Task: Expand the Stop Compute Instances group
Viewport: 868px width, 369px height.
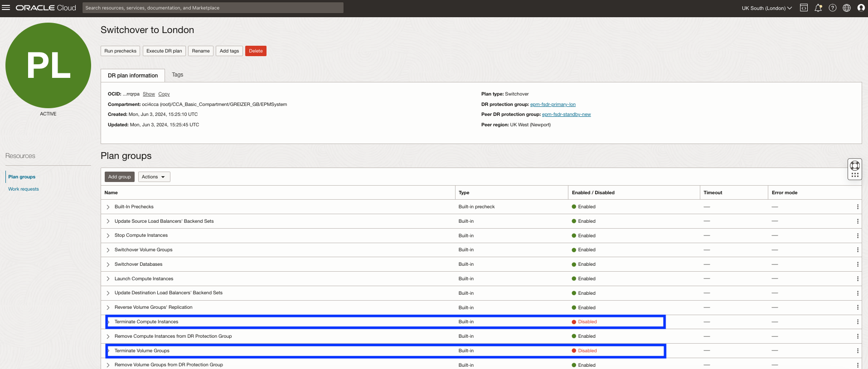Action: coord(108,235)
